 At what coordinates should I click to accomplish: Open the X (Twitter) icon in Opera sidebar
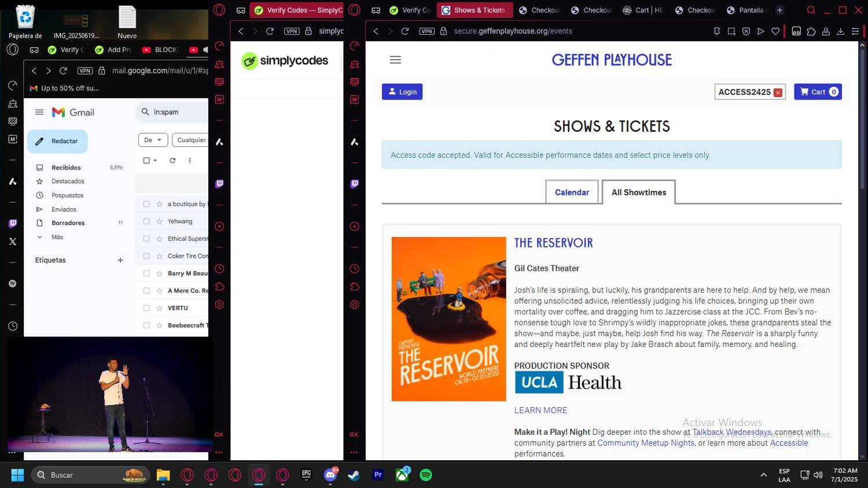tap(13, 242)
